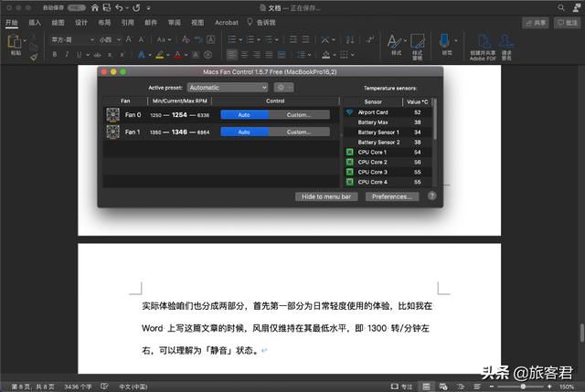Justify the paragraph text
Screen dimensions: 585x392
269,55
